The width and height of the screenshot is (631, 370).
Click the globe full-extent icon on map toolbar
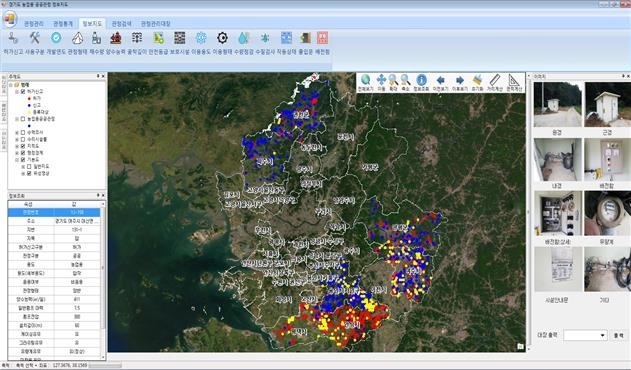(x=365, y=80)
